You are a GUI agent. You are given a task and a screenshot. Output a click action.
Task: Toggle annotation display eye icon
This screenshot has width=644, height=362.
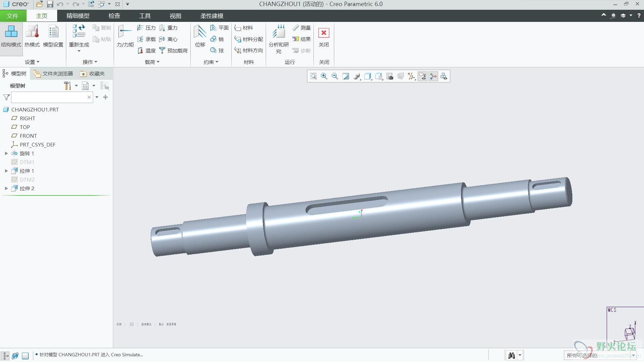pyautogui.click(x=422, y=76)
